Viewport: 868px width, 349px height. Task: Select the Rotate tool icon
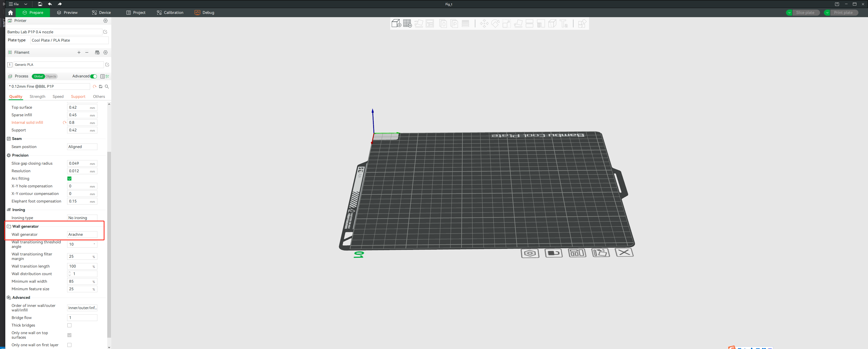pyautogui.click(x=496, y=24)
